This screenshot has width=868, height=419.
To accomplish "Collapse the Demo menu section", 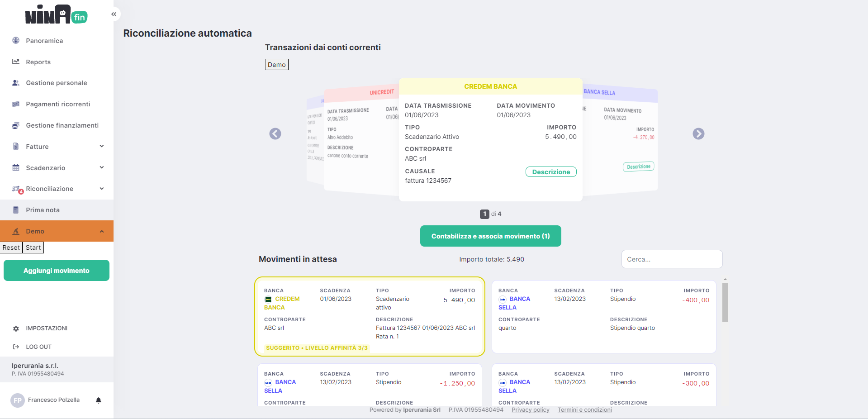I will [102, 231].
